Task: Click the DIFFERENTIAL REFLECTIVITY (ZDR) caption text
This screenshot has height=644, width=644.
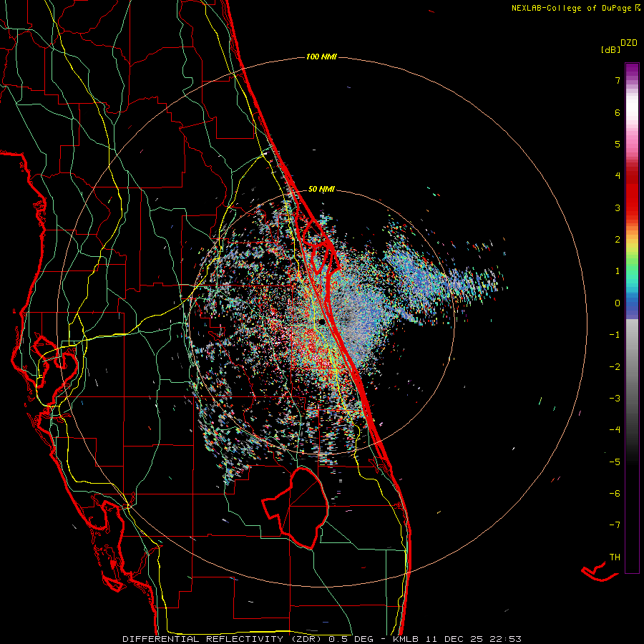Action: pos(223,639)
